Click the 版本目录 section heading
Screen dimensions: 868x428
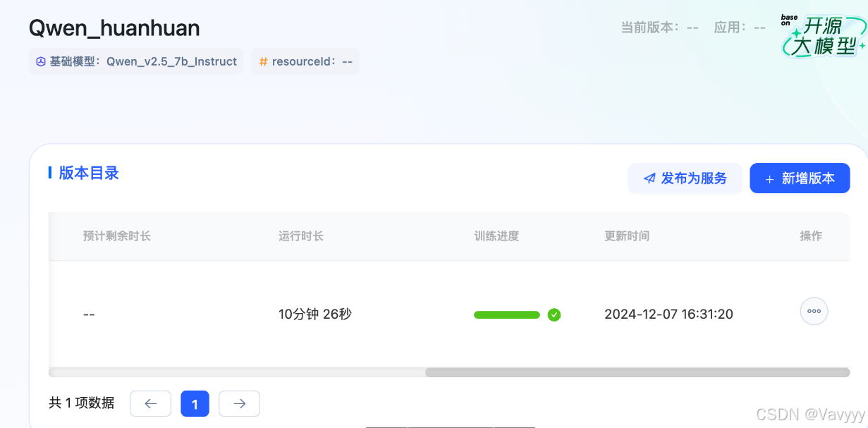(89, 173)
